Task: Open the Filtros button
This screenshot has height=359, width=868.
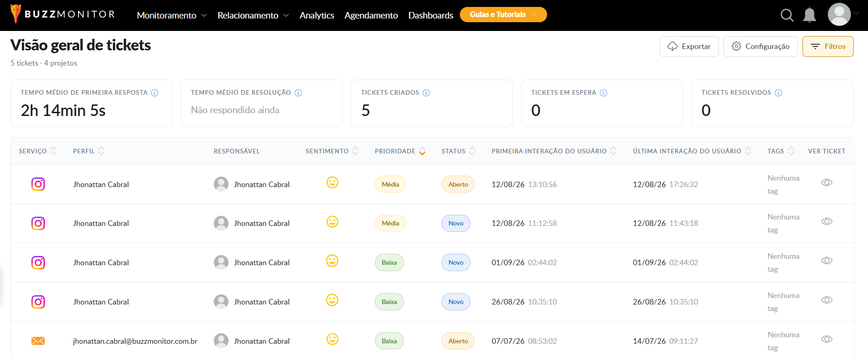Action: pos(828,46)
